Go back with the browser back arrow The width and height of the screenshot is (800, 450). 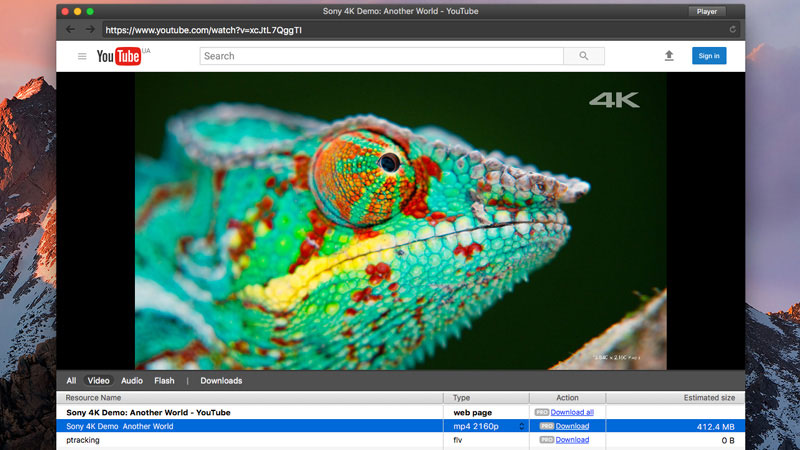point(70,30)
